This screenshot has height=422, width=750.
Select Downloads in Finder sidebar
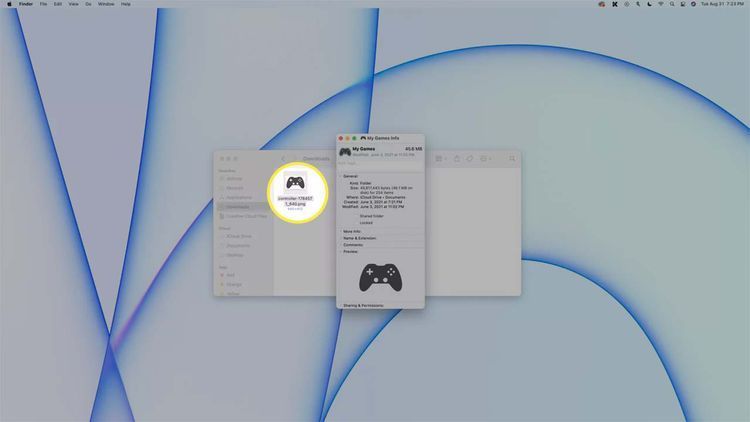pos(235,207)
